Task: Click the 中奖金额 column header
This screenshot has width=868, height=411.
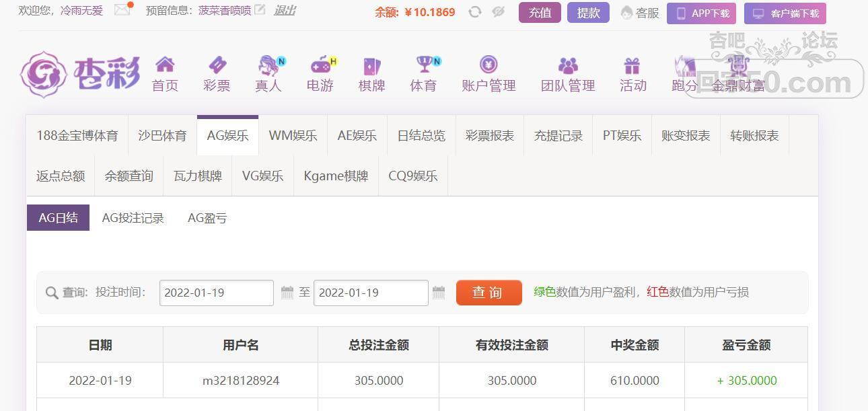Action: [x=635, y=344]
